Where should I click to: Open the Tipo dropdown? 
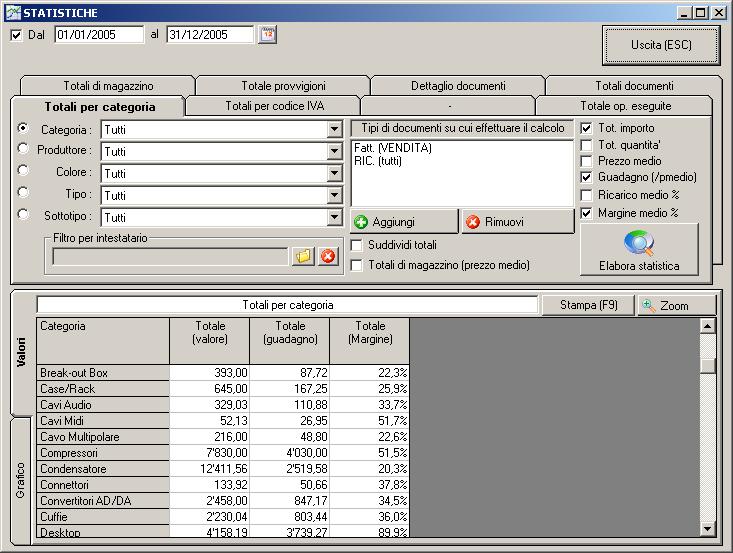tap(334, 195)
